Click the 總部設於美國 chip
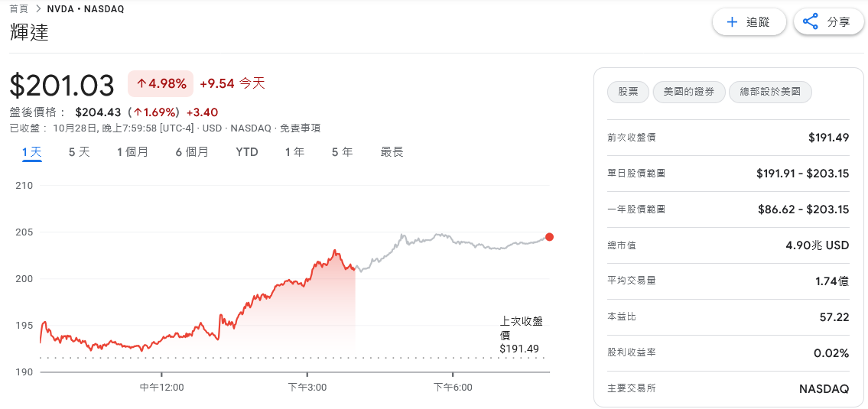Image resolution: width=868 pixels, height=409 pixels. (770, 92)
